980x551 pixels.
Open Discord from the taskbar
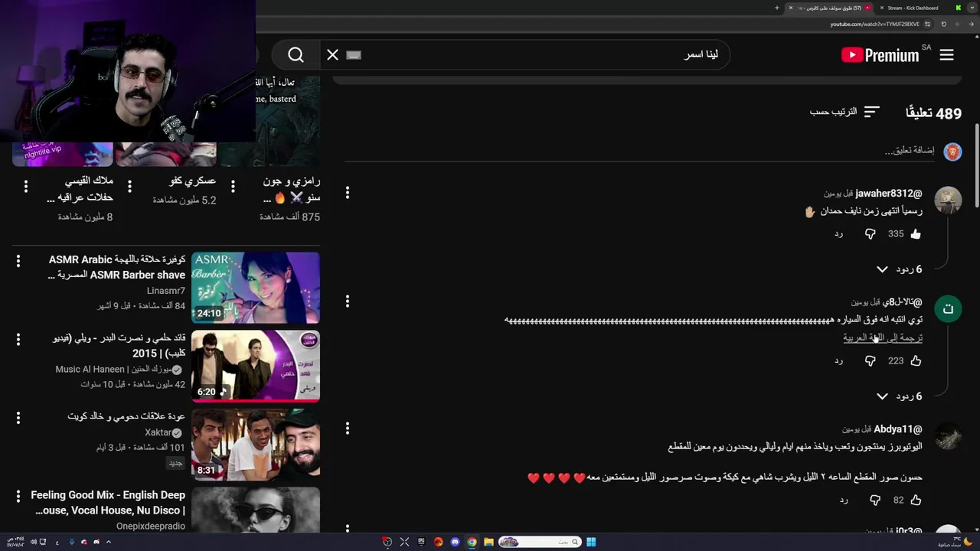(455, 542)
